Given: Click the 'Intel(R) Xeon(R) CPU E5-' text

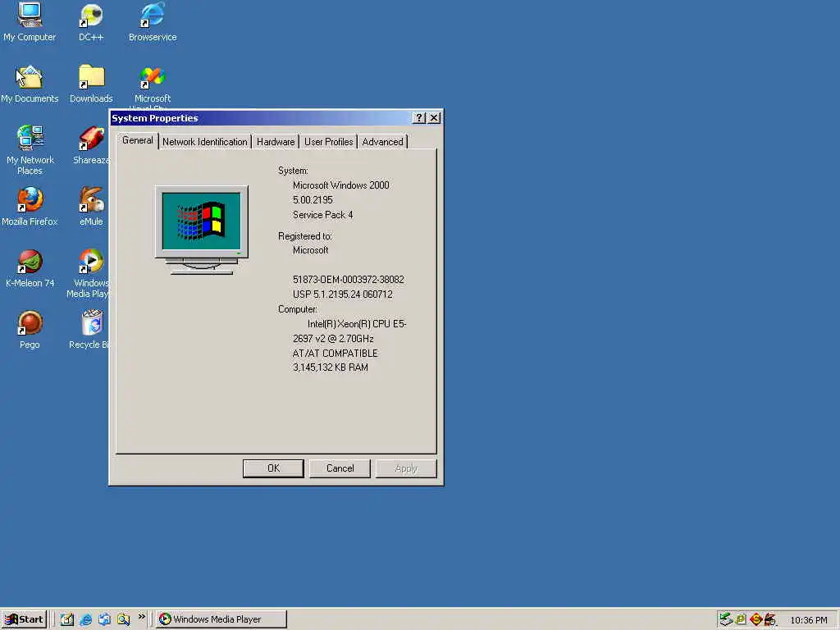Looking at the screenshot, I should pos(357,324).
